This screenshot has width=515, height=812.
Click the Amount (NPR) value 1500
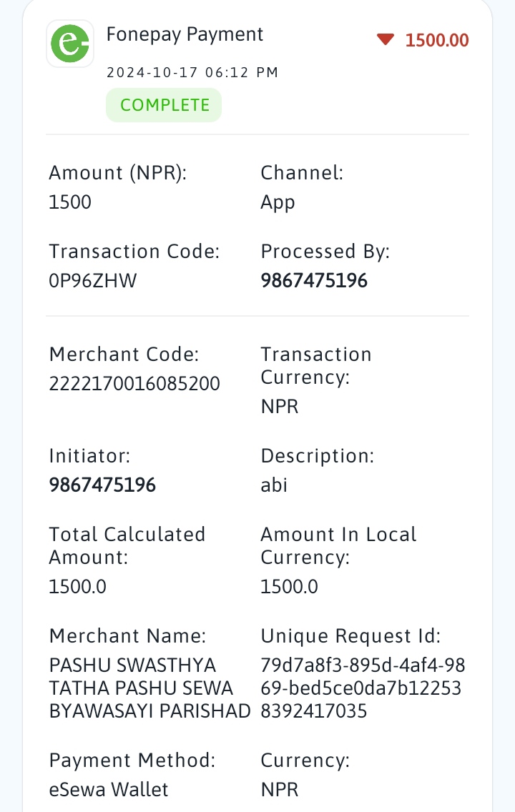(70, 202)
